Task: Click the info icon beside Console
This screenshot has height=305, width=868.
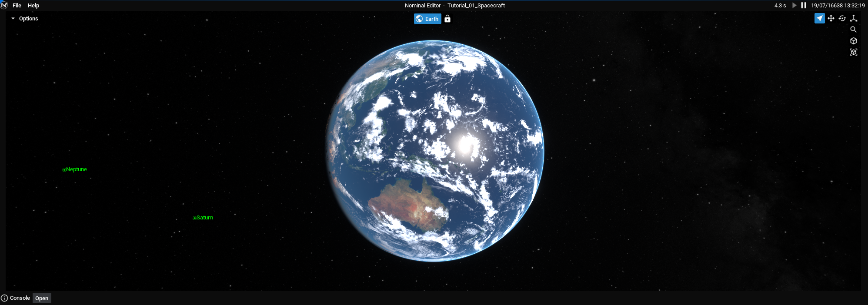Action: [4, 298]
